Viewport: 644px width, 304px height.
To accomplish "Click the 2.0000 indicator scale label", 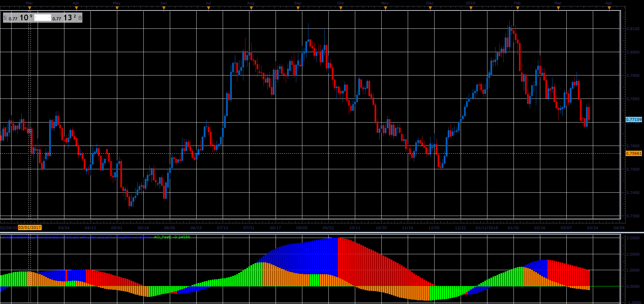I will [x=633, y=254].
